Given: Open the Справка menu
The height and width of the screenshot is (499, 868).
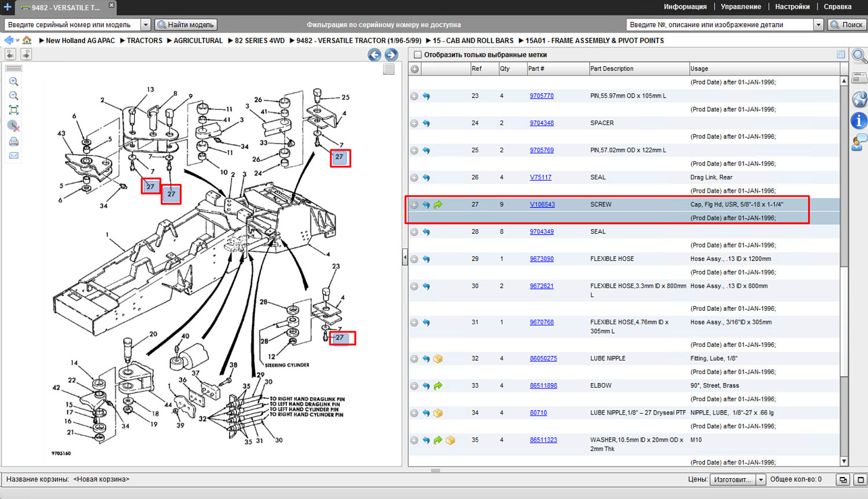Looking at the screenshot, I should [x=837, y=7].
